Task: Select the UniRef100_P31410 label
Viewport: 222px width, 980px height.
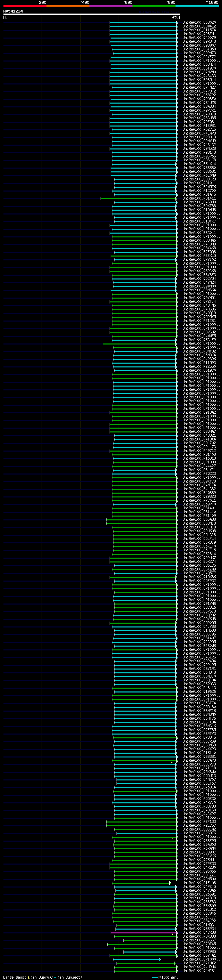Action: coord(199,512)
